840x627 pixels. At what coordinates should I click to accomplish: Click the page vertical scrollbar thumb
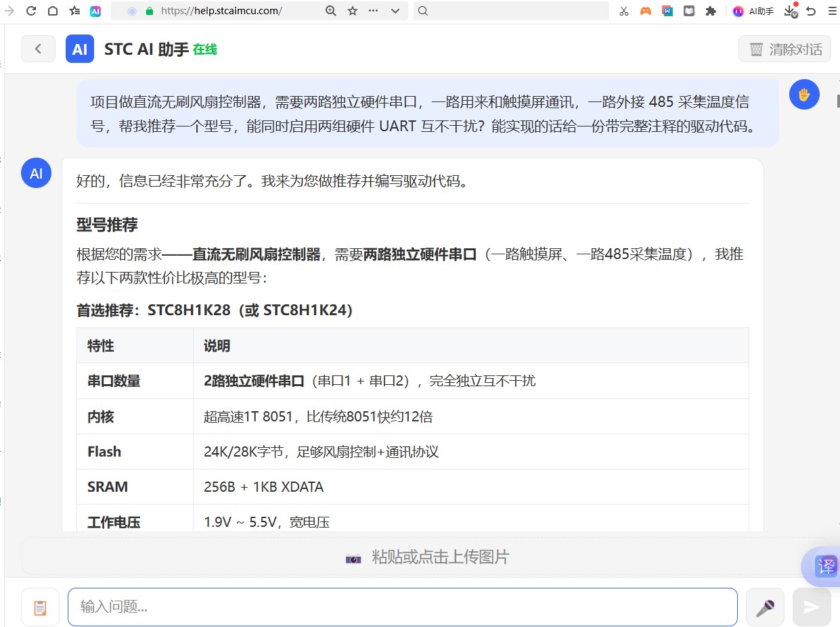click(838, 101)
